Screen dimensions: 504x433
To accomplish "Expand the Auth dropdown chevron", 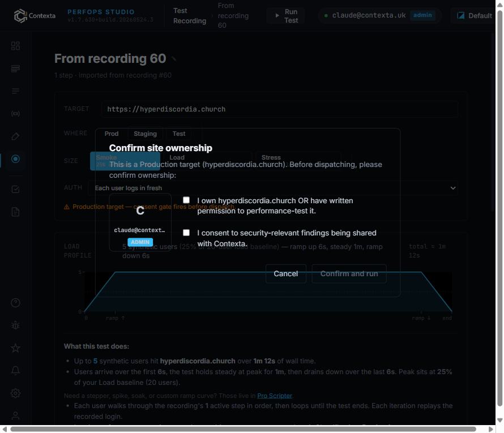I will tap(453, 188).
